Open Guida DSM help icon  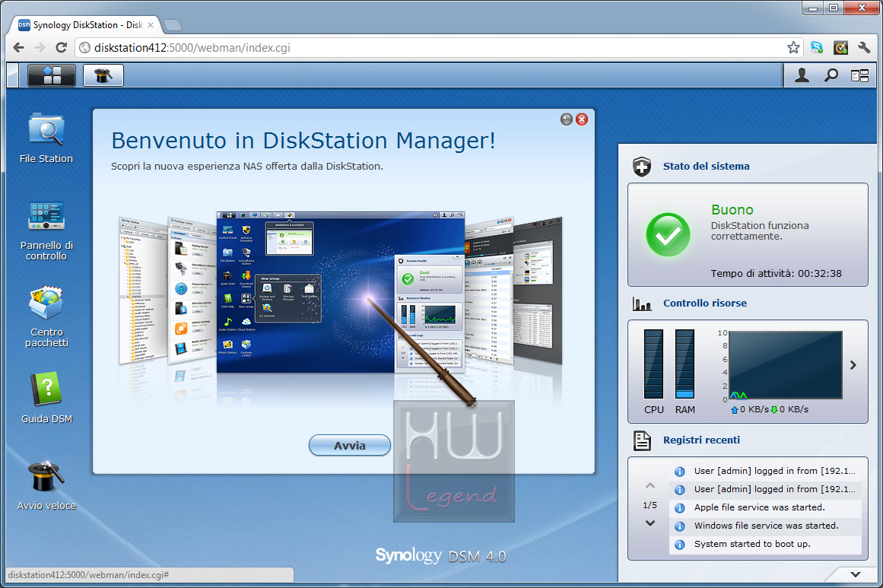coord(46,397)
